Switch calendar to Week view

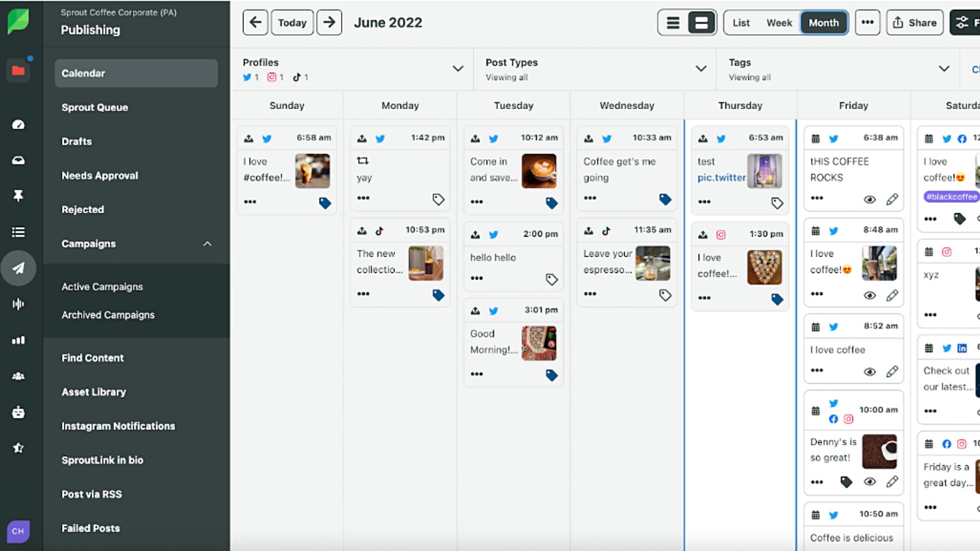(779, 23)
